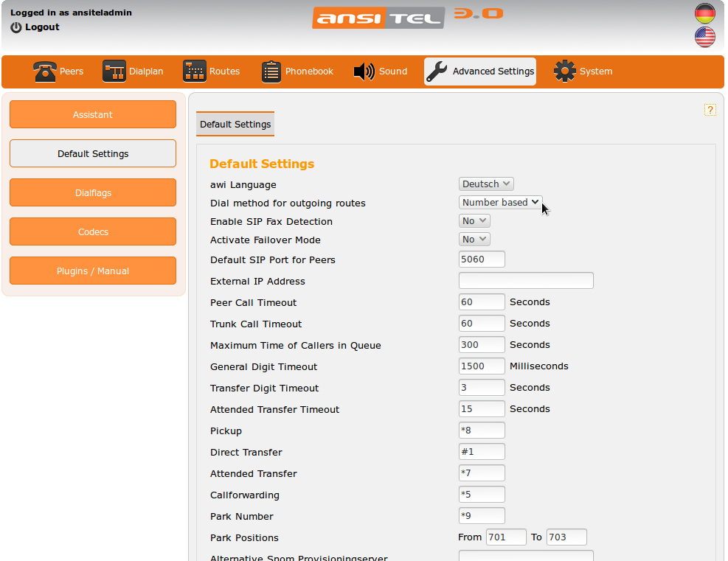
Task: Open the Dialplan icon in navigation
Action: 114,72
